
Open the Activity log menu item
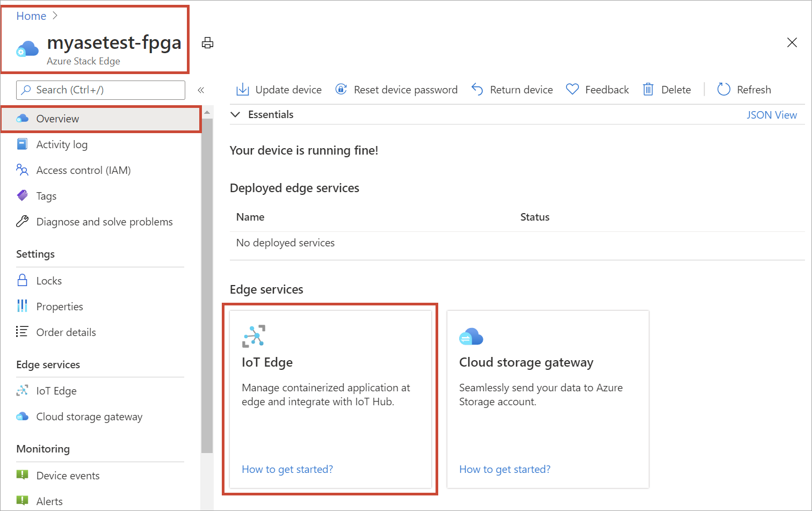(x=62, y=144)
